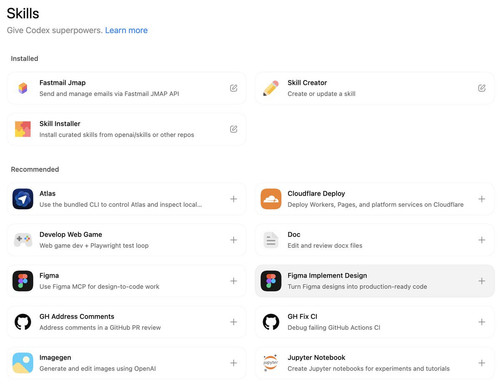The height and width of the screenshot is (387, 500).
Task: Add the Develop Web Game skill
Action: [x=234, y=240]
